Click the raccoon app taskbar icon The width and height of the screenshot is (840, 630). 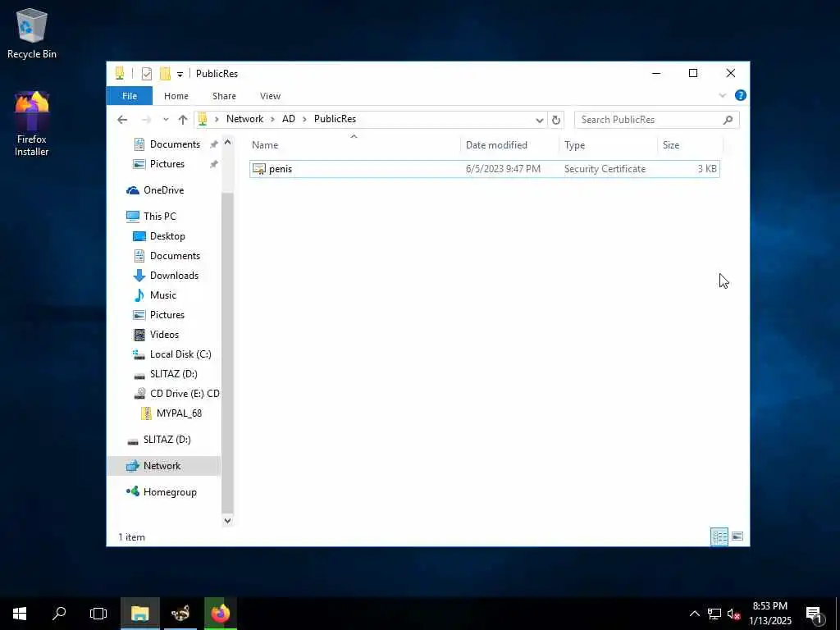(180, 614)
